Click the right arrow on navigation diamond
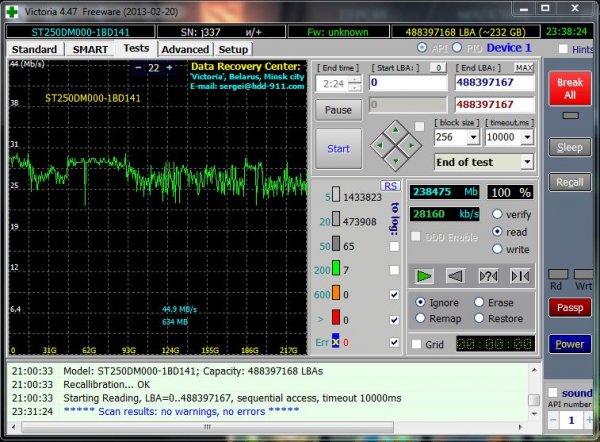This screenshot has height=442, width=600. pos(411,145)
